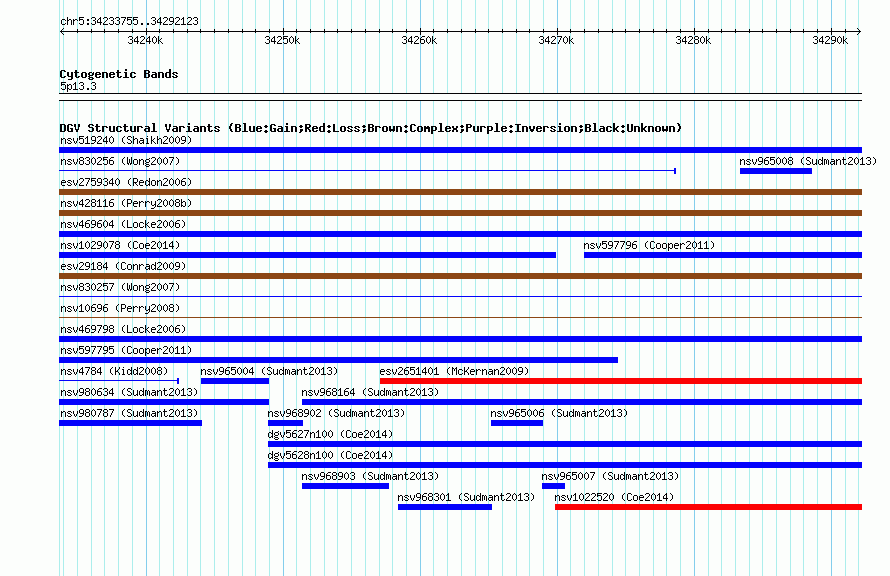Click the DGV Structural Variants track title

tap(371, 128)
